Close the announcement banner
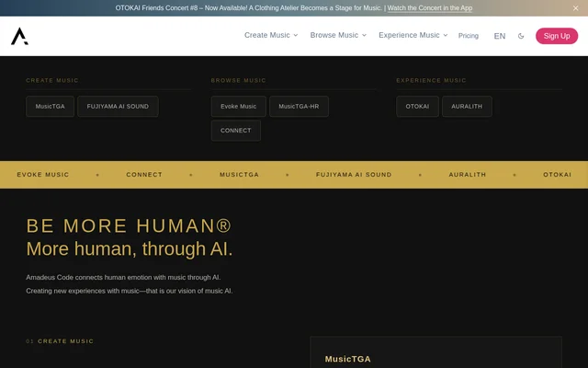The image size is (588, 368). (x=576, y=8)
